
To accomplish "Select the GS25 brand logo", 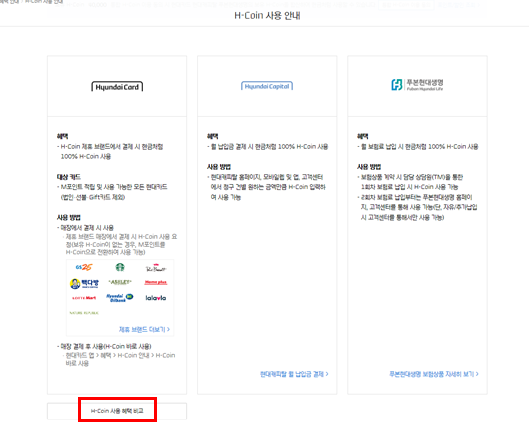I will click(x=84, y=267).
